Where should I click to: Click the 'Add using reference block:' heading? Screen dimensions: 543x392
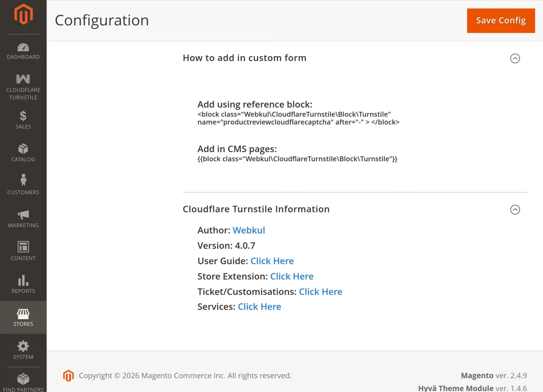pyautogui.click(x=255, y=105)
